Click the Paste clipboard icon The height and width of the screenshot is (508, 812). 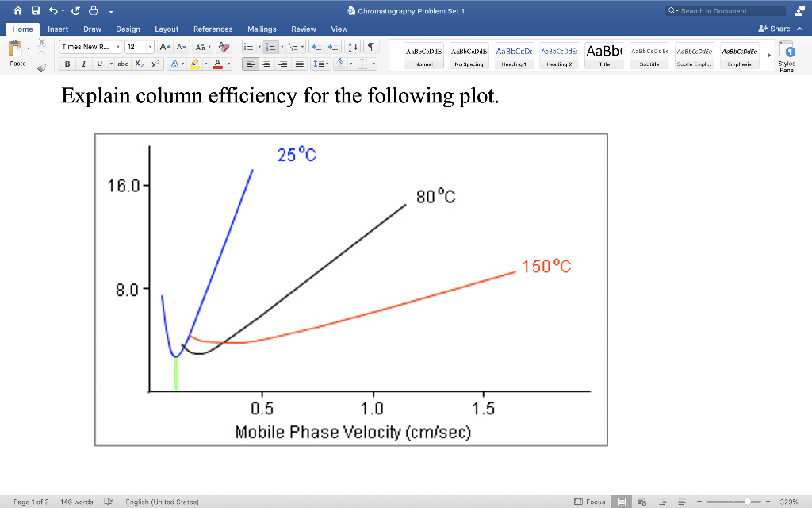pos(16,48)
